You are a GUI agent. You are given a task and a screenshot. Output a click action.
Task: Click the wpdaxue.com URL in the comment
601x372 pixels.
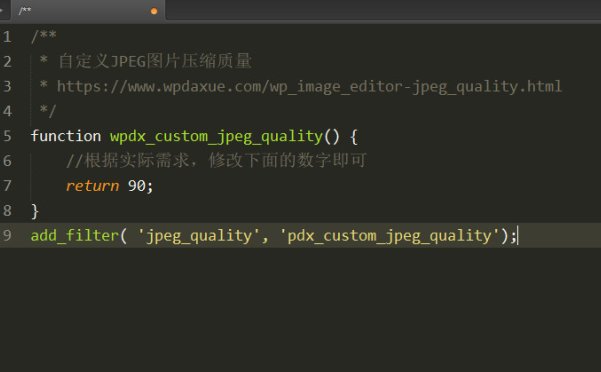click(x=309, y=87)
